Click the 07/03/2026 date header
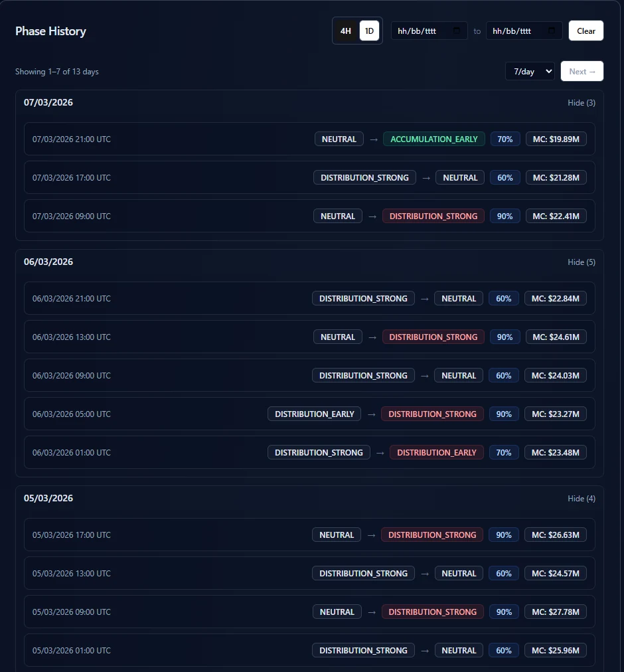The image size is (624, 672). click(48, 102)
